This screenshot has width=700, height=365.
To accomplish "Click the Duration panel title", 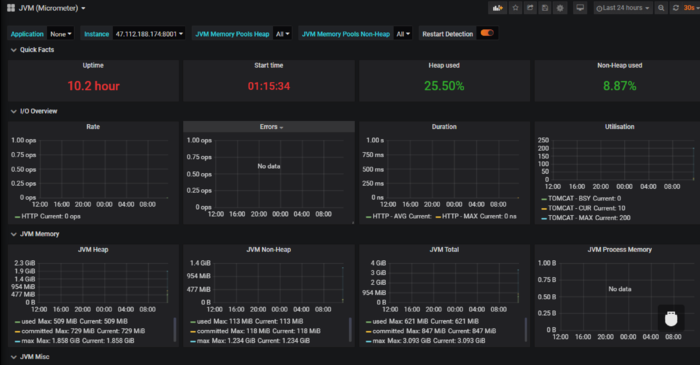I will pos(444,127).
